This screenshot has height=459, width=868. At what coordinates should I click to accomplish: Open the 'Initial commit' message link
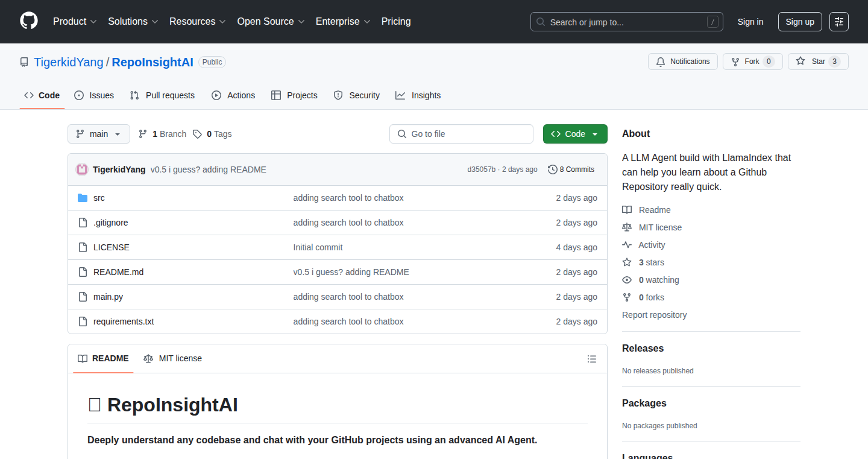tap(318, 247)
